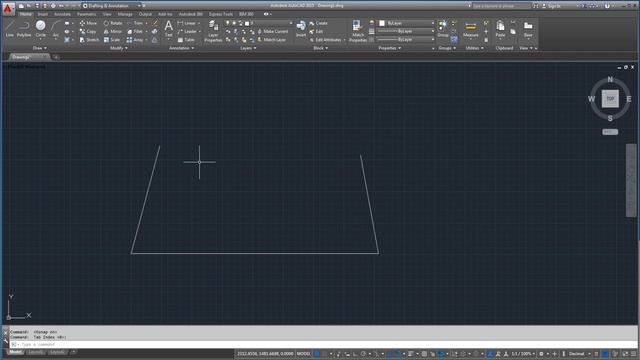Switch to the Insert ribbon tab
Image resolution: width=640 pixels, height=360 pixels.
pyautogui.click(x=42, y=14)
